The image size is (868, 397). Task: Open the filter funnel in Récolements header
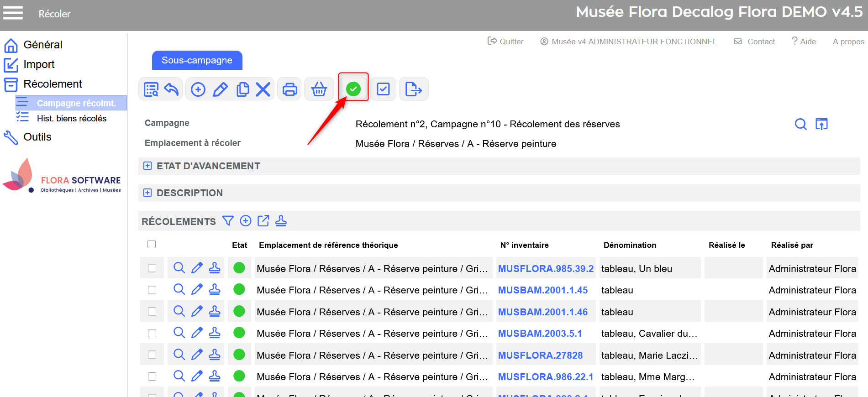point(228,221)
